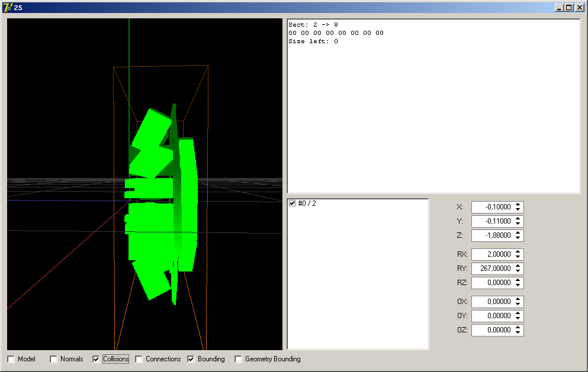Decrease Z value with the down arrow
The image size is (588, 372).
coord(518,238)
